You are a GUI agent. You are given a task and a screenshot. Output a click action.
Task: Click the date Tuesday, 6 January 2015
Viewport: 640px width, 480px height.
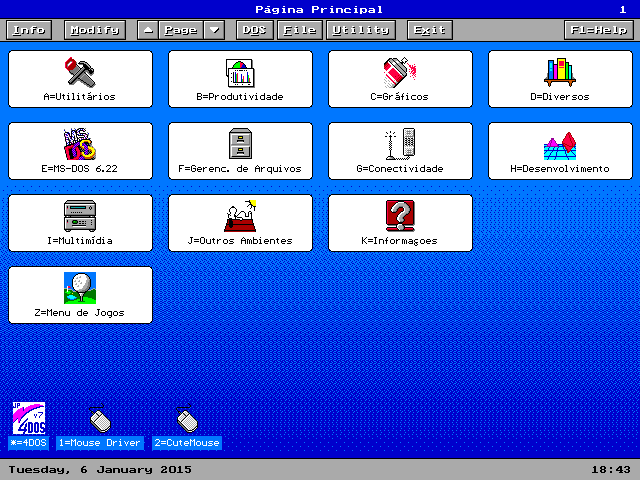click(100, 469)
